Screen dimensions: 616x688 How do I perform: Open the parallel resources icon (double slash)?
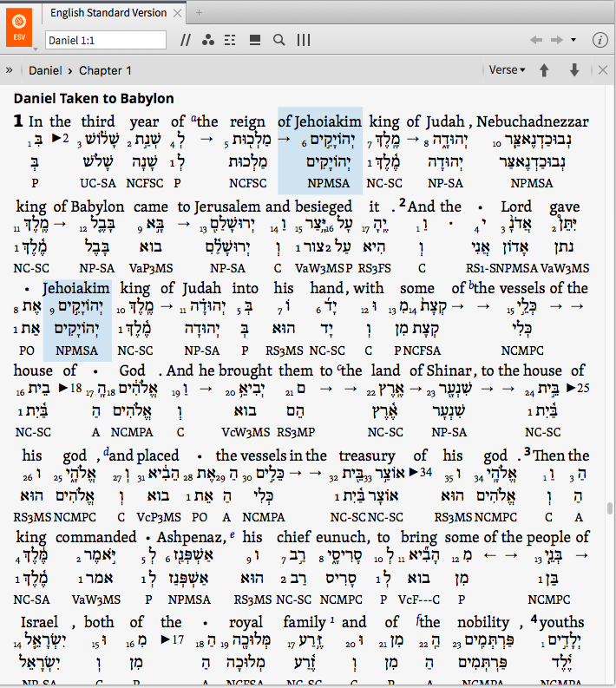tap(186, 41)
